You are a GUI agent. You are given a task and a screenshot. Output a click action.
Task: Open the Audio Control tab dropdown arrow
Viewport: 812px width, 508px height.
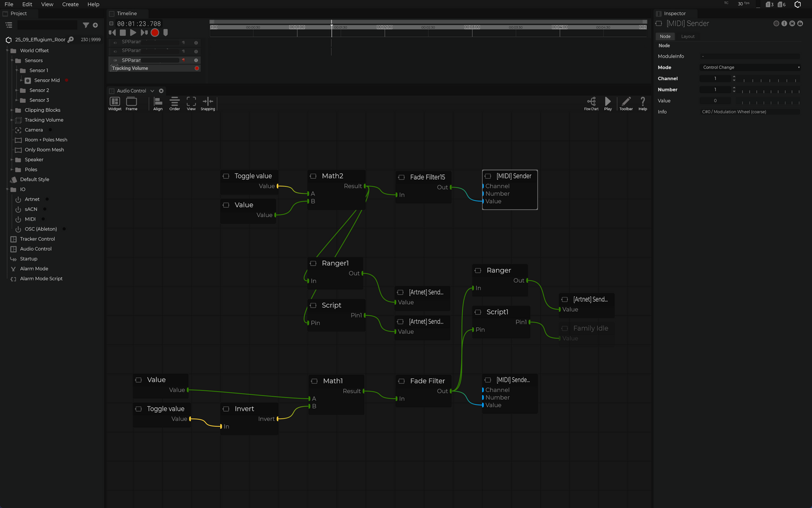point(152,91)
